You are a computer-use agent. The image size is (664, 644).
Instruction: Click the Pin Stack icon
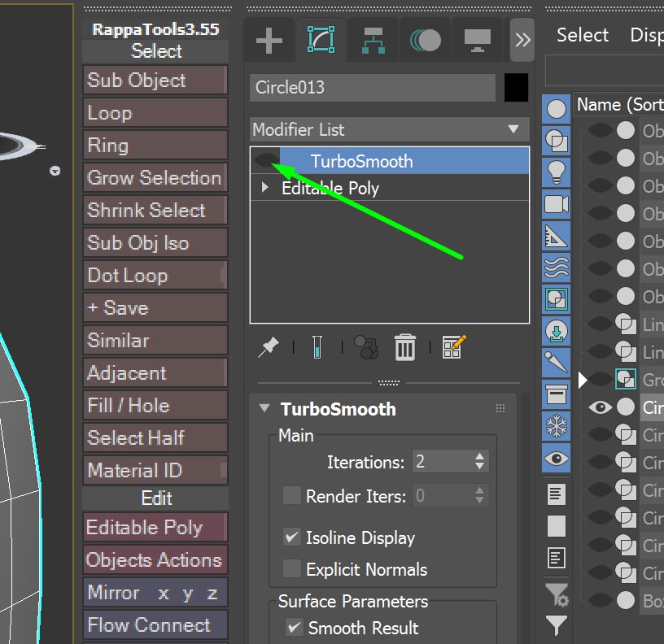pyautogui.click(x=269, y=347)
